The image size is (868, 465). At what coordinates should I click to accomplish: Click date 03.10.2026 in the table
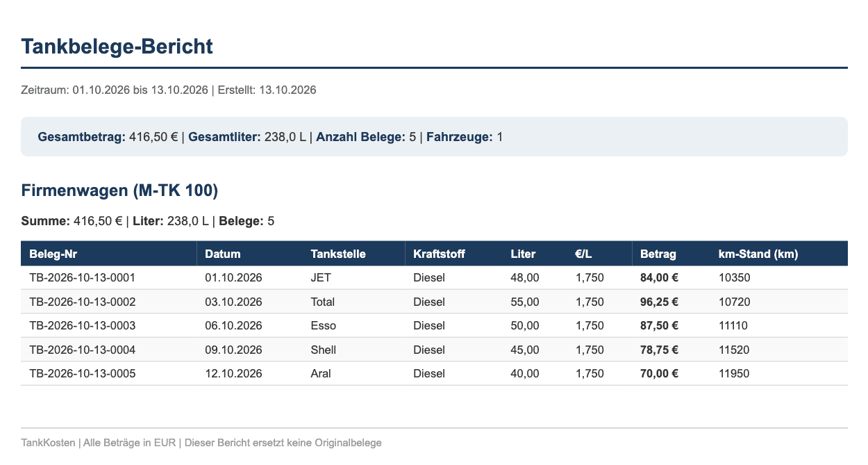click(234, 302)
